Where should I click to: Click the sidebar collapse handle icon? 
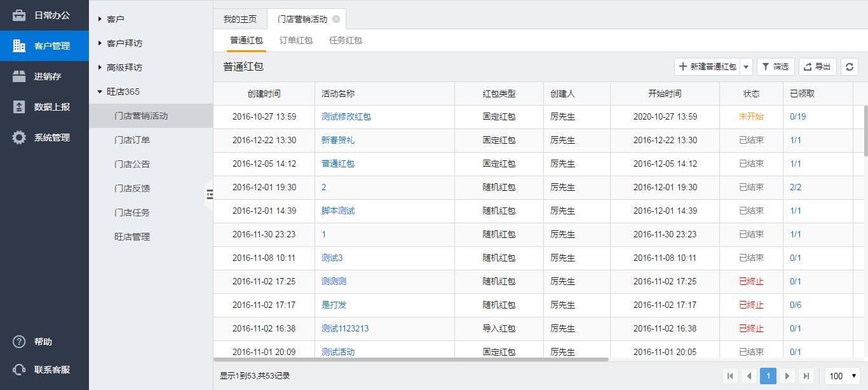[x=210, y=194]
